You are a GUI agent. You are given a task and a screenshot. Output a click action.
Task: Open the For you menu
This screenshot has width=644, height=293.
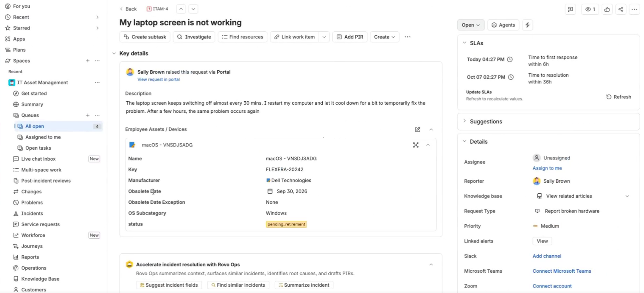tap(21, 6)
